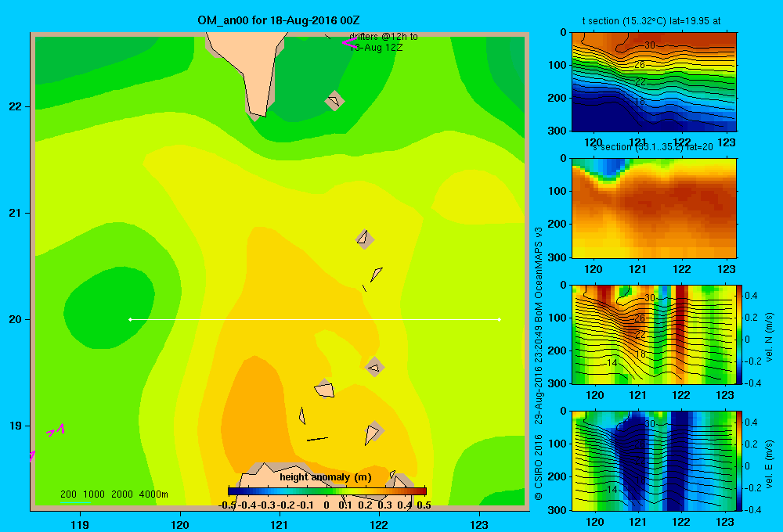Click the height anomaly color bar
The height and width of the screenshot is (532, 783).
tap(327, 491)
